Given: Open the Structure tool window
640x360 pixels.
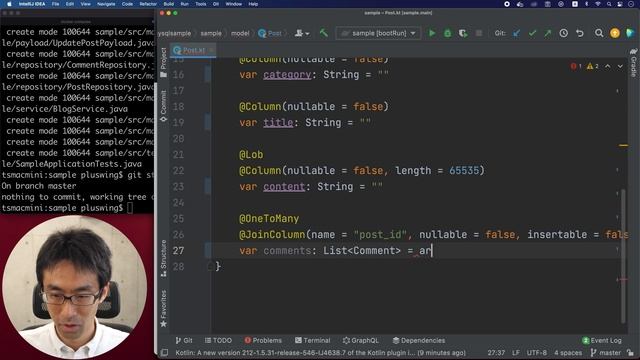Looking at the screenshot, I should coord(164,258).
